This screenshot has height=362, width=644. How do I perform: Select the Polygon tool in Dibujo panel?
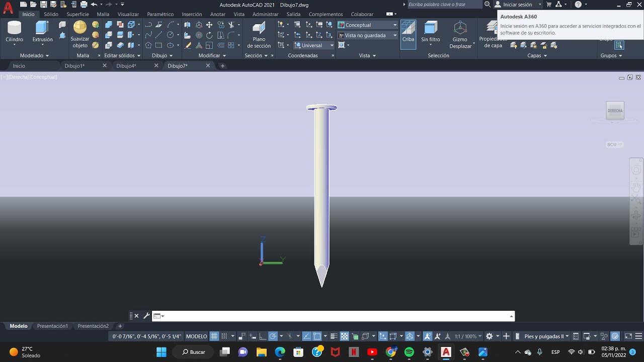click(x=148, y=45)
